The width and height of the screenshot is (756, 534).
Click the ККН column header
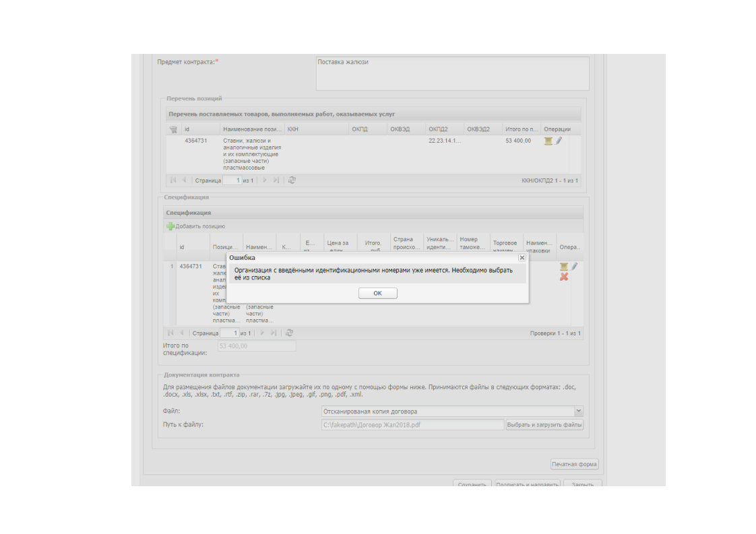[x=316, y=129]
